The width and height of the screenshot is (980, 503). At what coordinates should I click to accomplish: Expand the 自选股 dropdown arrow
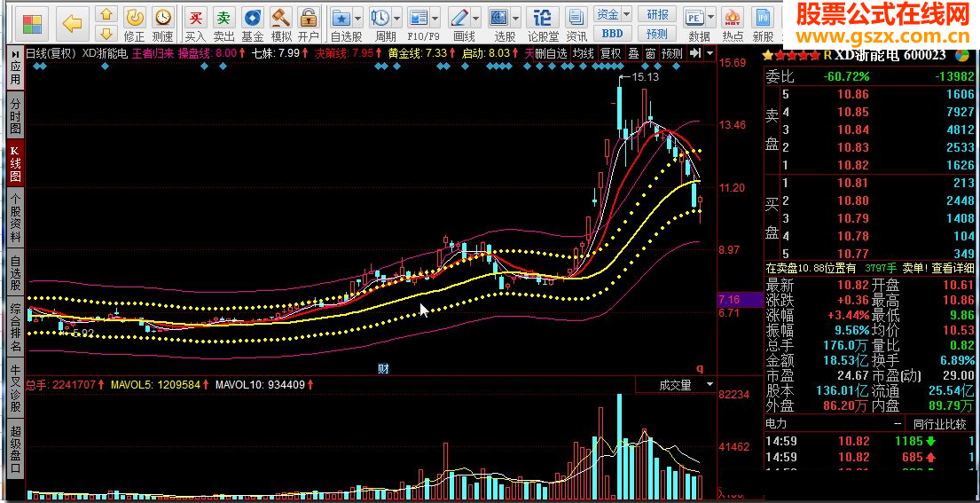357,18
